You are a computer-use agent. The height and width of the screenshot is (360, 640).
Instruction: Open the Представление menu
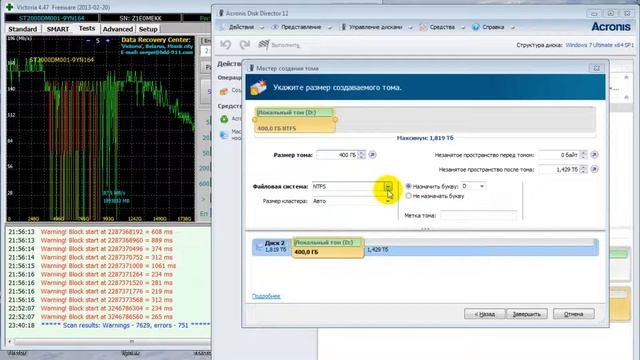[x=301, y=27]
